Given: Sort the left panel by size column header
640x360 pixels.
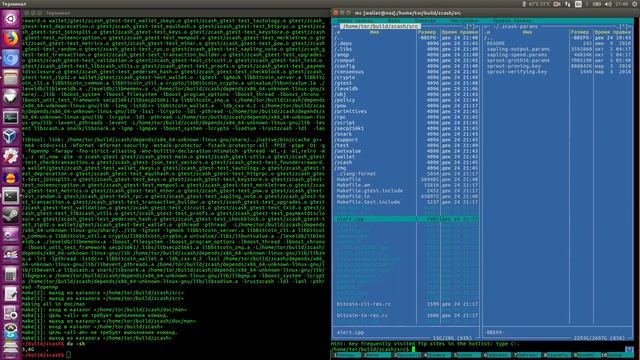Looking at the screenshot, I should [427, 32].
